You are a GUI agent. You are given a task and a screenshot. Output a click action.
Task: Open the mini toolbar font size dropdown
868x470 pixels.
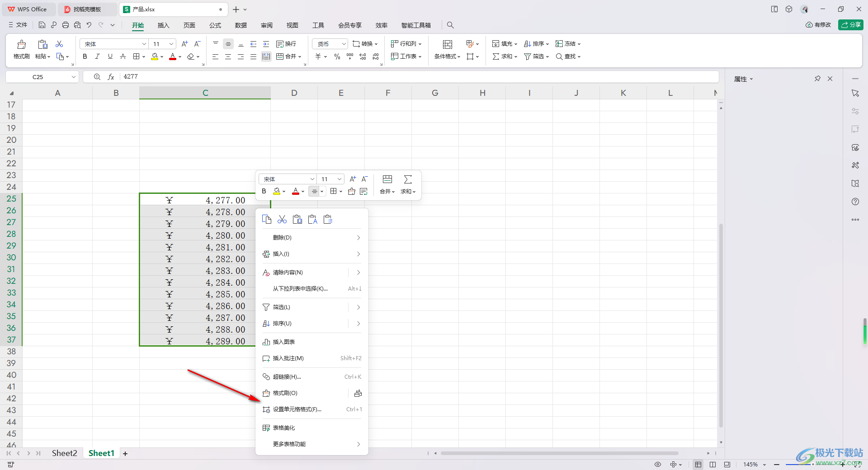(x=340, y=179)
